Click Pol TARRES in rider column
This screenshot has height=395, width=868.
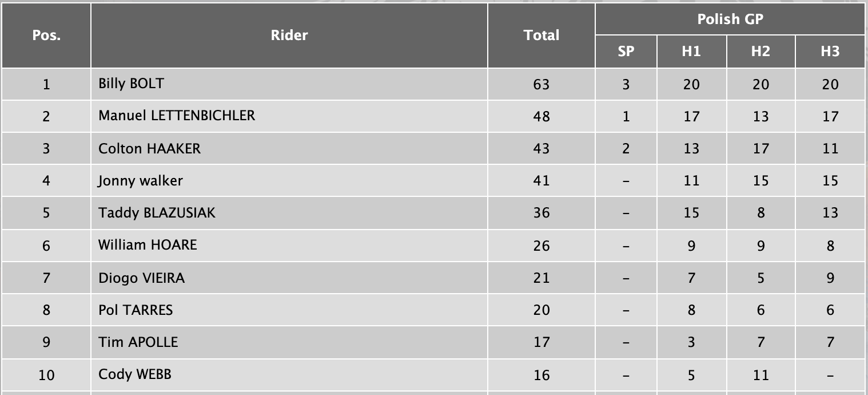tap(136, 310)
